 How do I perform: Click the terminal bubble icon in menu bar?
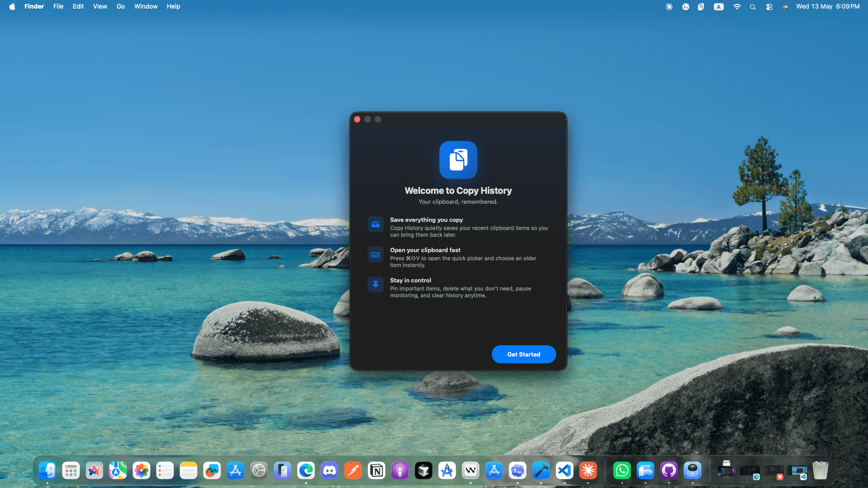(x=686, y=7)
